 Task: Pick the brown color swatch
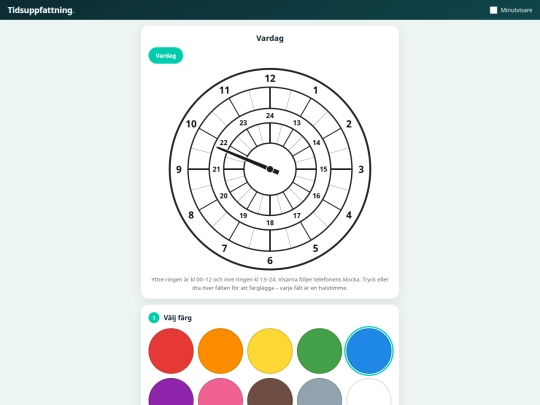point(270,393)
